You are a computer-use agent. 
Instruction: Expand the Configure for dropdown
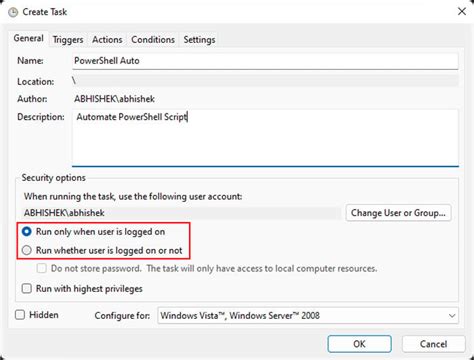pos(308,315)
